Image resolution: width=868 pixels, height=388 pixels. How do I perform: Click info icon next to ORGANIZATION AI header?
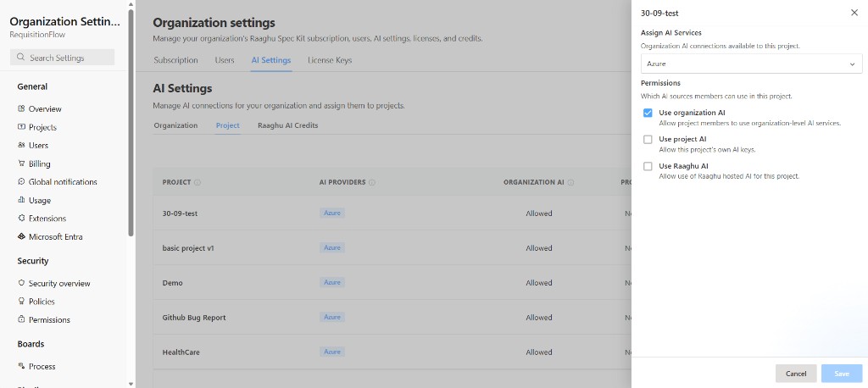pyautogui.click(x=570, y=183)
